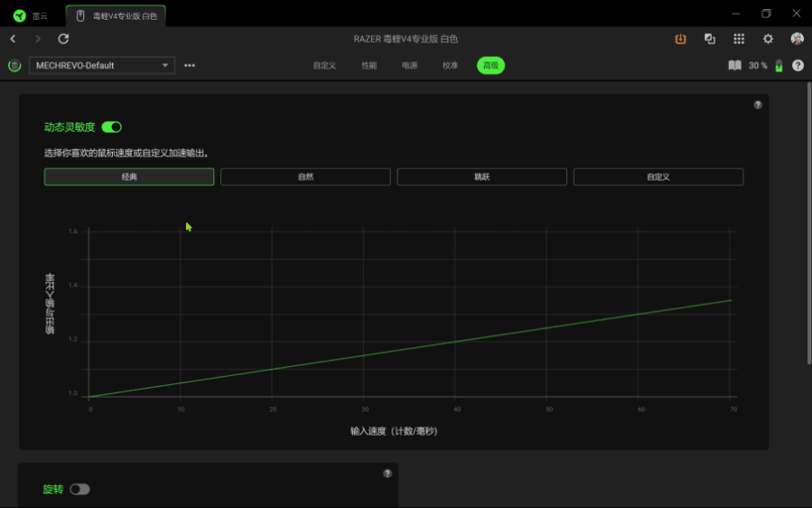
Task: Click the help question mark in the header
Action: click(798, 65)
